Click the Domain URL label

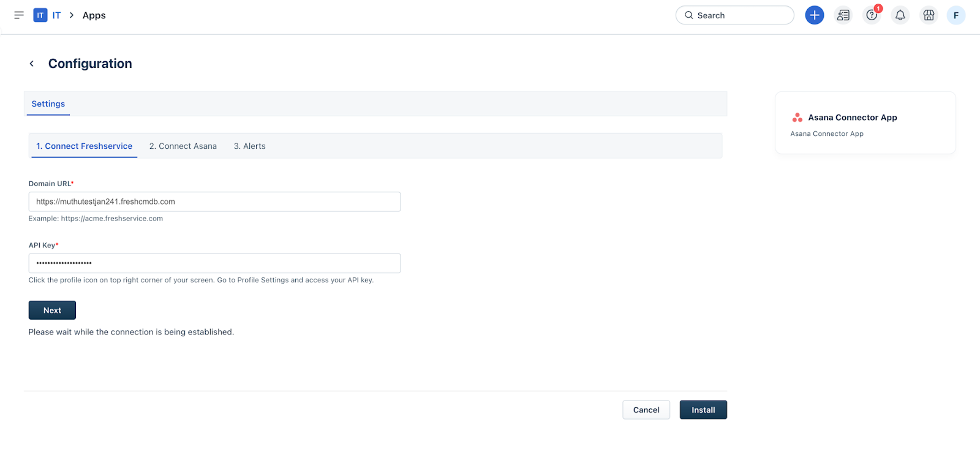[x=51, y=184]
